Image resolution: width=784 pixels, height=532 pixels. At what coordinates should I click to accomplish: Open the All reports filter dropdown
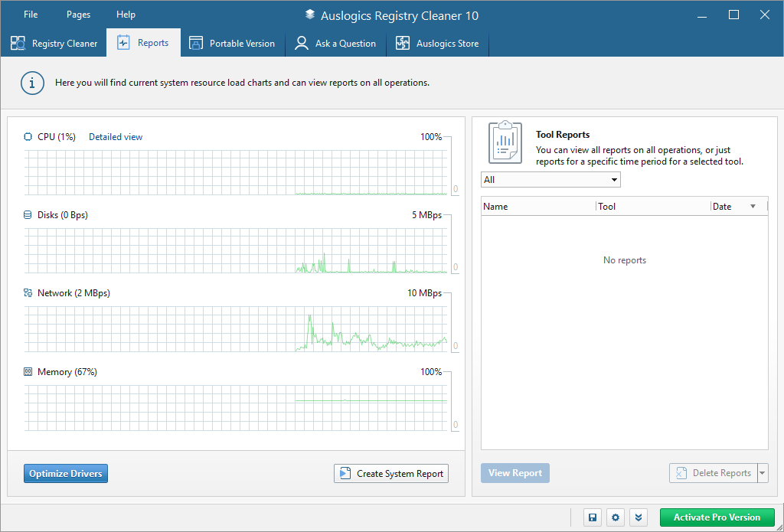550,180
